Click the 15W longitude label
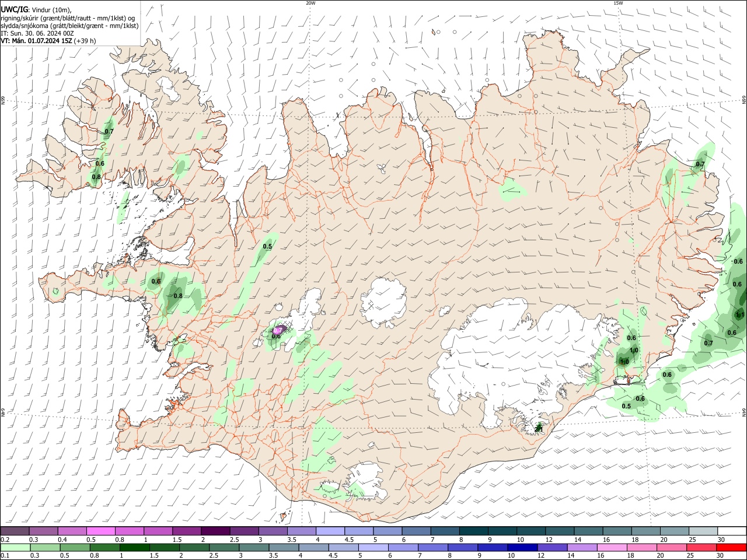Viewport: 747px width, 560px height. (x=618, y=3)
